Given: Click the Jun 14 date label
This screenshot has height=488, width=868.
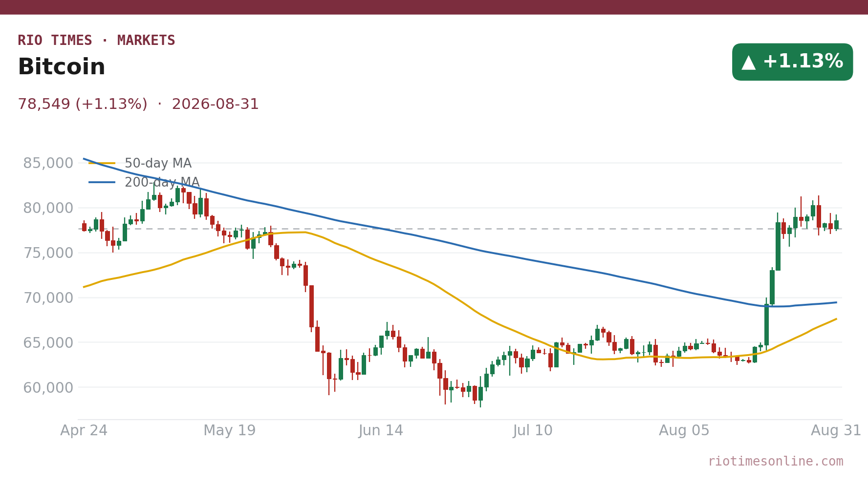Looking at the screenshot, I should (381, 431).
